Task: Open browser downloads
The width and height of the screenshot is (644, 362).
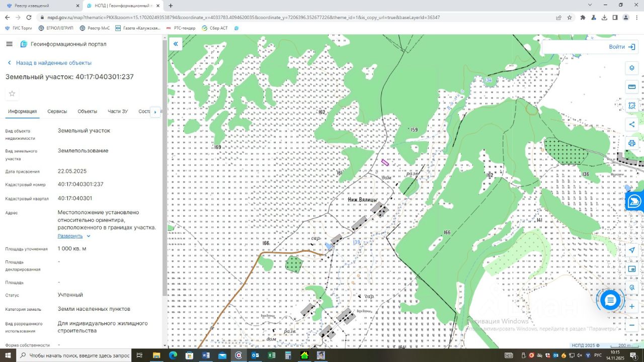Action: (604, 17)
